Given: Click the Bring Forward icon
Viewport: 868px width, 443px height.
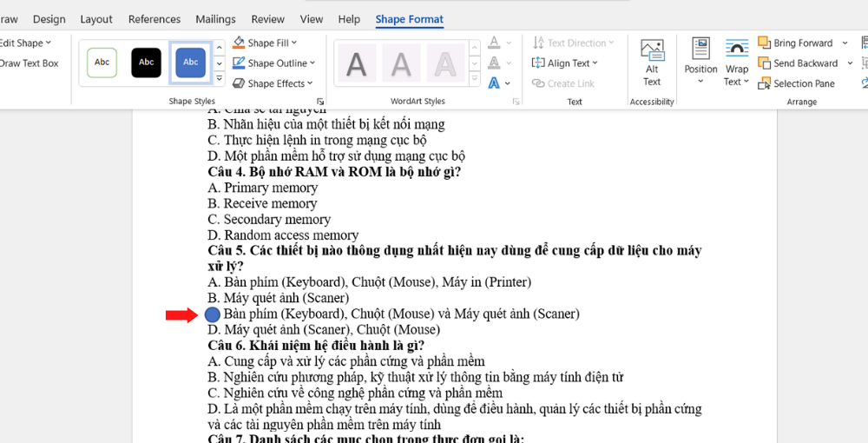Looking at the screenshot, I should [x=764, y=43].
